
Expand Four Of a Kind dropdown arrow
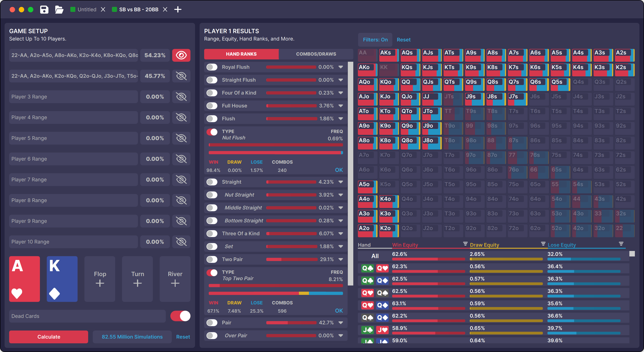pyautogui.click(x=341, y=93)
